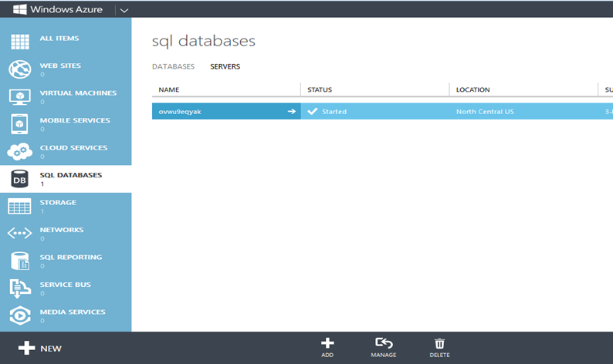
Task: Expand the Windows Azure header dropdown chevron
Action: [125, 9]
